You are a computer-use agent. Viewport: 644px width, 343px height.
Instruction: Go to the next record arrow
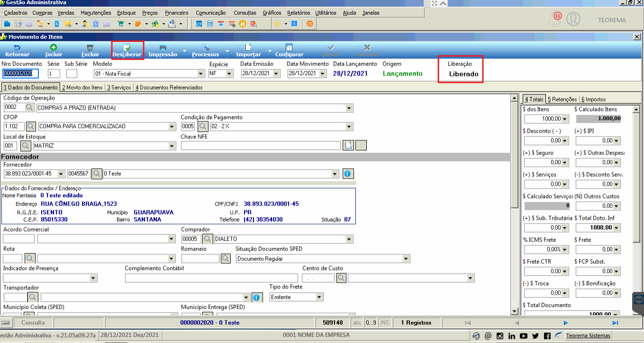point(566,323)
